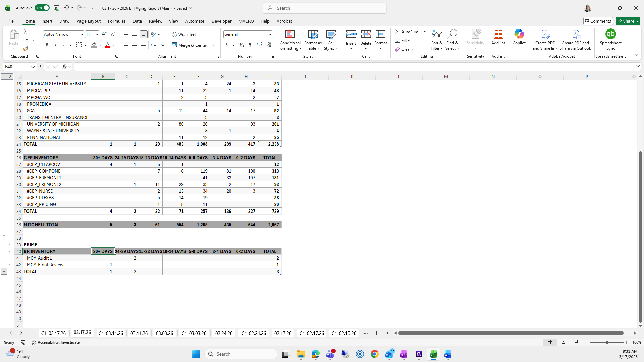Click the Insert Function fx icon
The height and width of the screenshot is (362, 644).
tap(64, 67)
